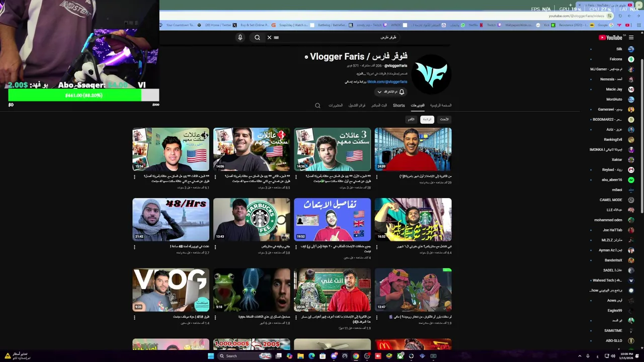Open the Macie Jay subscription avatar

[x=631, y=89]
